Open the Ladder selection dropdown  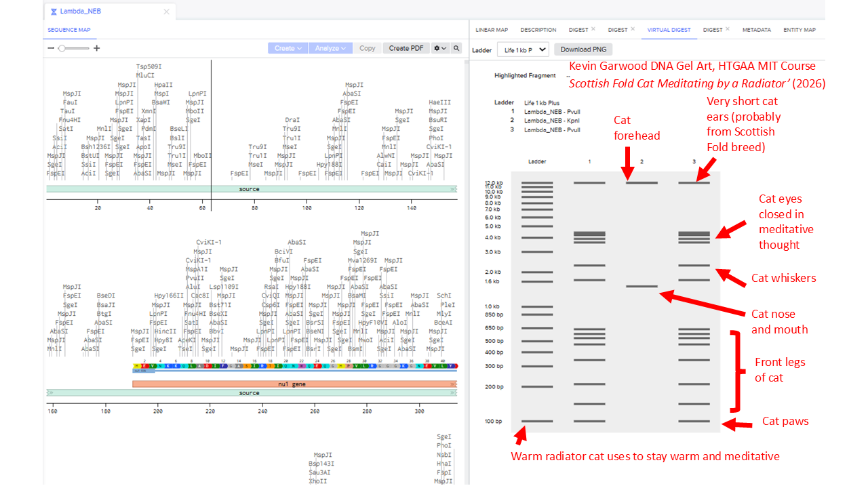(x=524, y=49)
